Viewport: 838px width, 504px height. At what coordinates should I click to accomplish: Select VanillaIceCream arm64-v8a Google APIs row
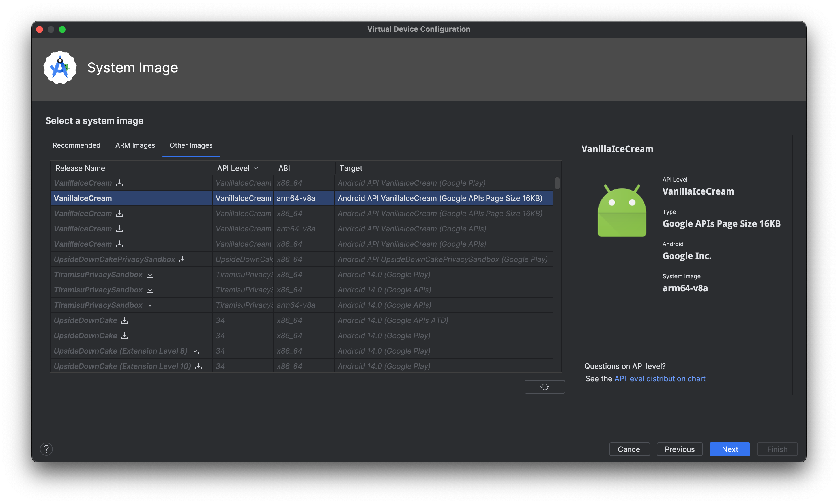tap(299, 228)
